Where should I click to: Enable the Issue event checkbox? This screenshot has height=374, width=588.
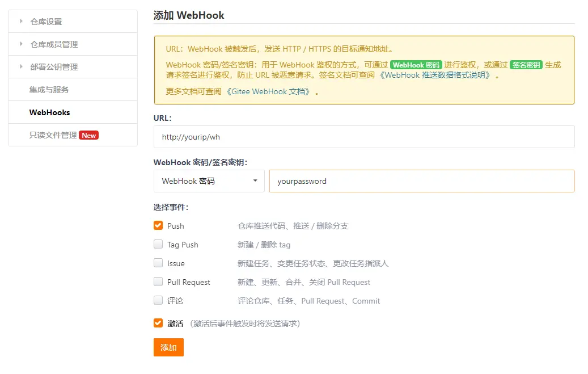point(158,263)
